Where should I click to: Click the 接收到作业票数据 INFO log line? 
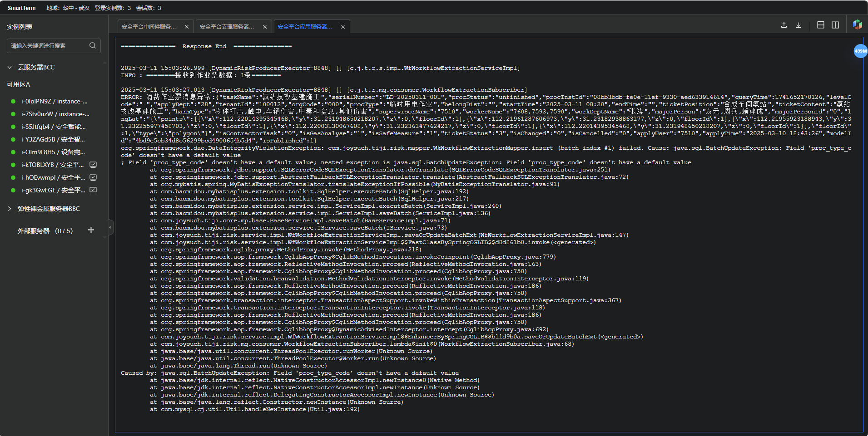(201, 75)
